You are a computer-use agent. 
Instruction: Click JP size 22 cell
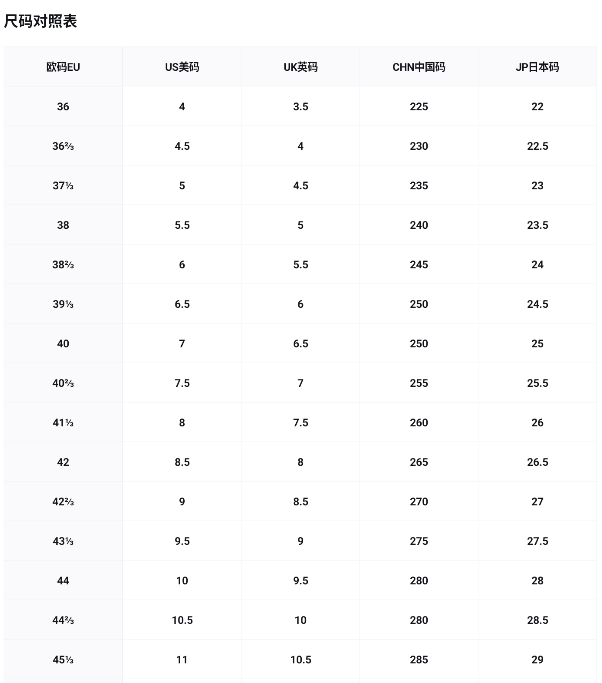click(x=537, y=106)
